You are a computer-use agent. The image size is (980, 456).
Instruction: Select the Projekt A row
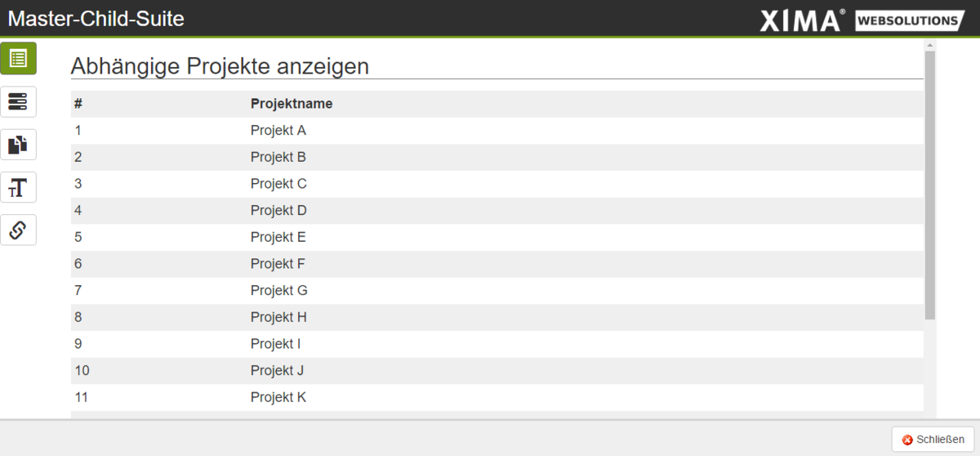[x=497, y=131]
